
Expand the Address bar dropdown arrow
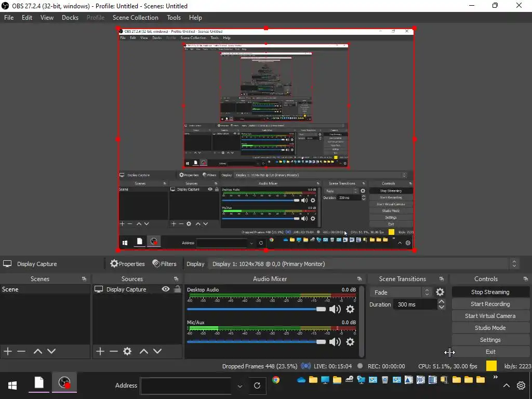240,386
